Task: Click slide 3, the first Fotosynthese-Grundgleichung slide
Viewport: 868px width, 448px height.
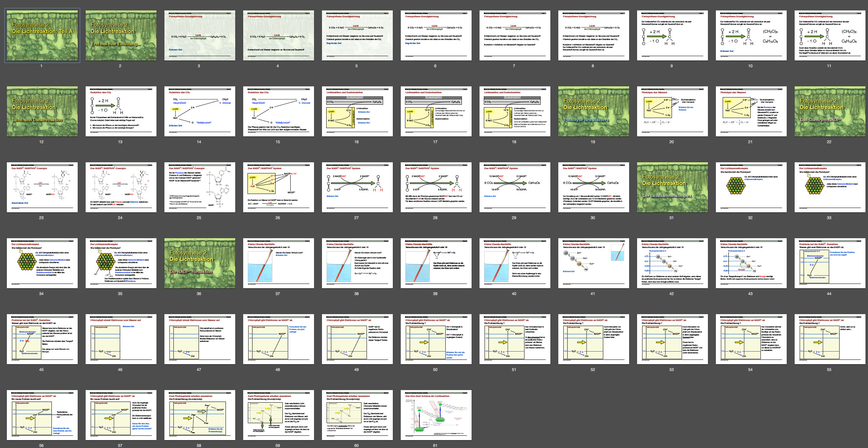Action: tap(200, 35)
